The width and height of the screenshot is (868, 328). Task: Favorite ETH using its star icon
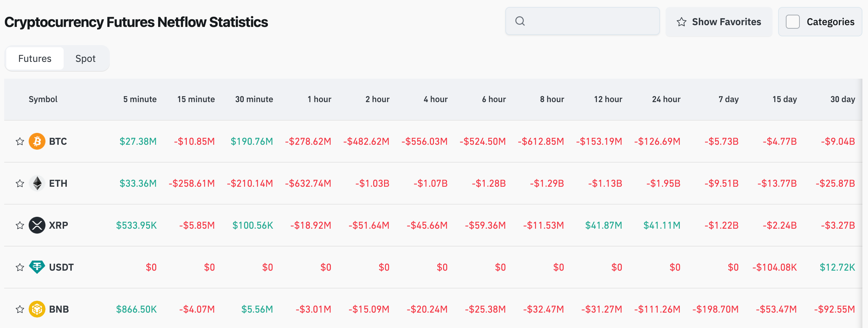tap(20, 183)
